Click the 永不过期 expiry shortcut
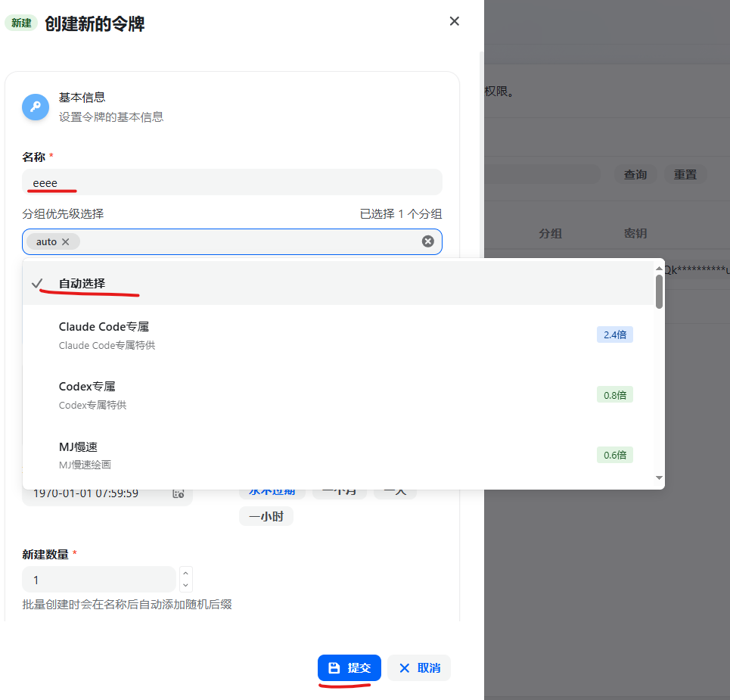The height and width of the screenshot is (700, 730). pyautogui.click(x=272, y=489)
